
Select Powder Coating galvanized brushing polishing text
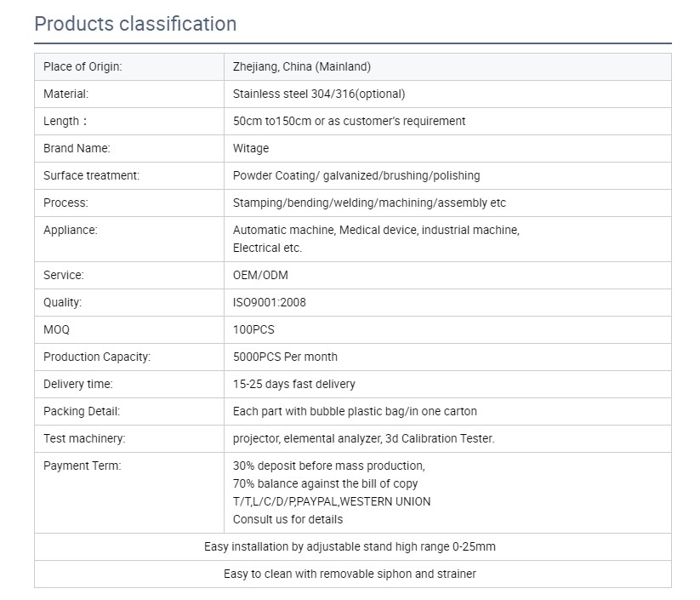tap(356, 176)
